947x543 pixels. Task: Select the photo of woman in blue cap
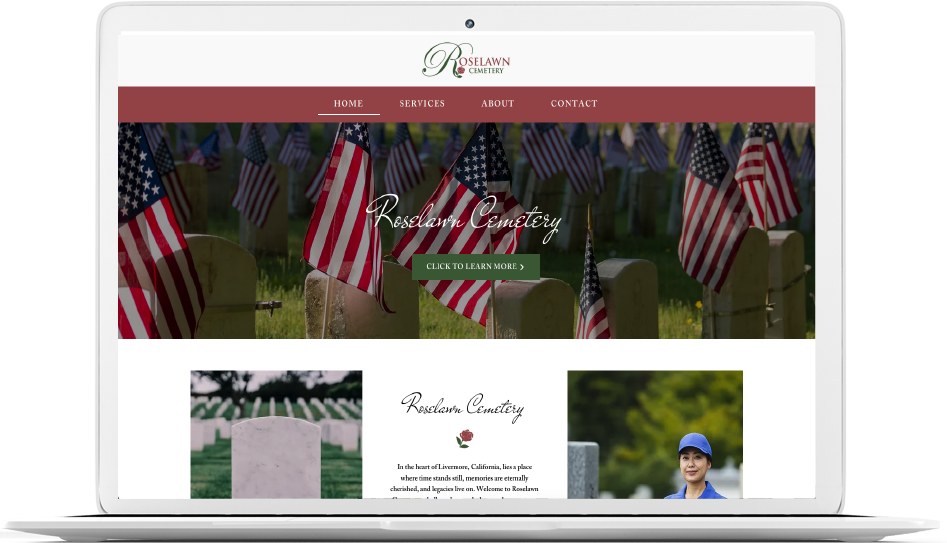pos(655,434)
